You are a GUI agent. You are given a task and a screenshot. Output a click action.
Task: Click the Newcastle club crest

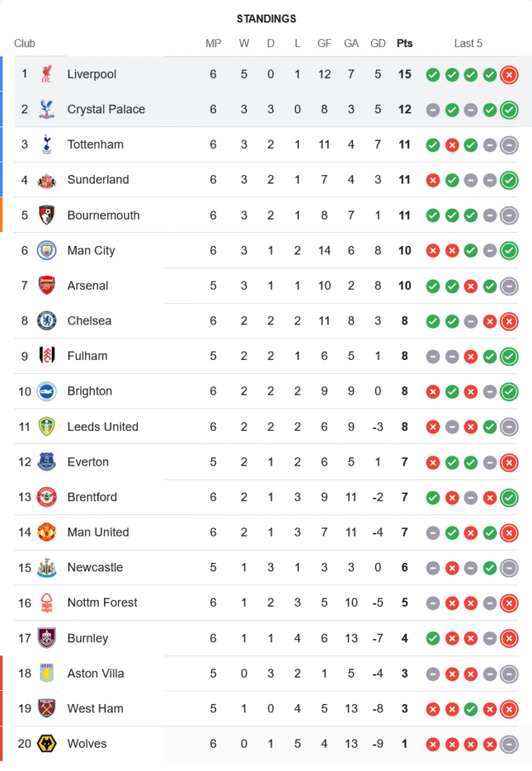point(47,567)
